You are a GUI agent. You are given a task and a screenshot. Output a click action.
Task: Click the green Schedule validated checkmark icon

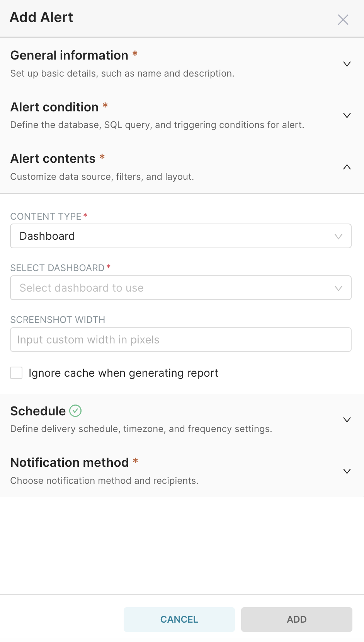(75, 411)
